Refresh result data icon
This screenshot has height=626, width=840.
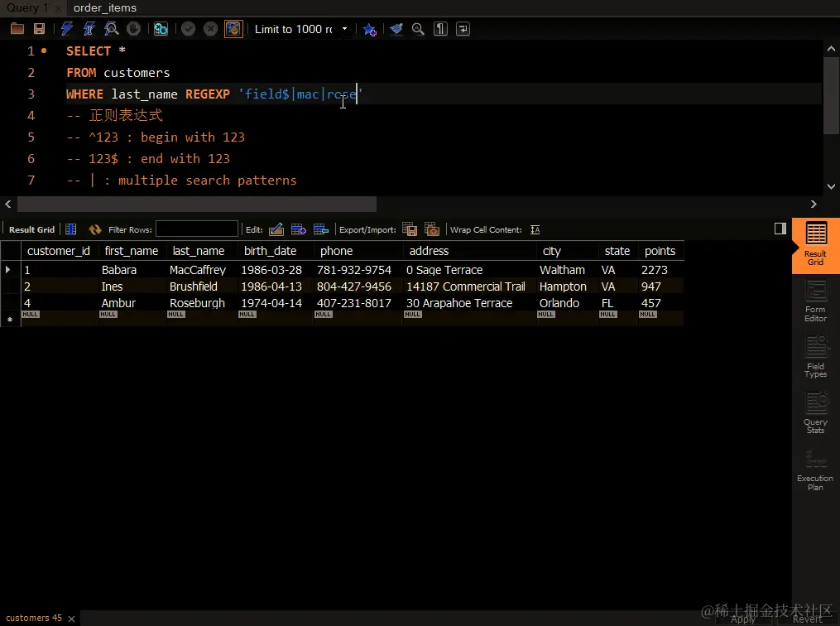[x=95, y=229]
